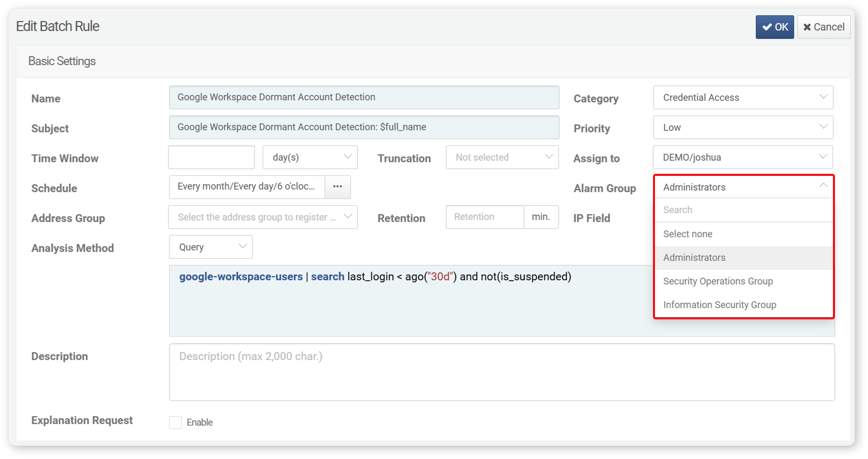This screenshot has width=868, height=459.
Task: Click the Basic Settings section header
Action: (x=433, y=61)
